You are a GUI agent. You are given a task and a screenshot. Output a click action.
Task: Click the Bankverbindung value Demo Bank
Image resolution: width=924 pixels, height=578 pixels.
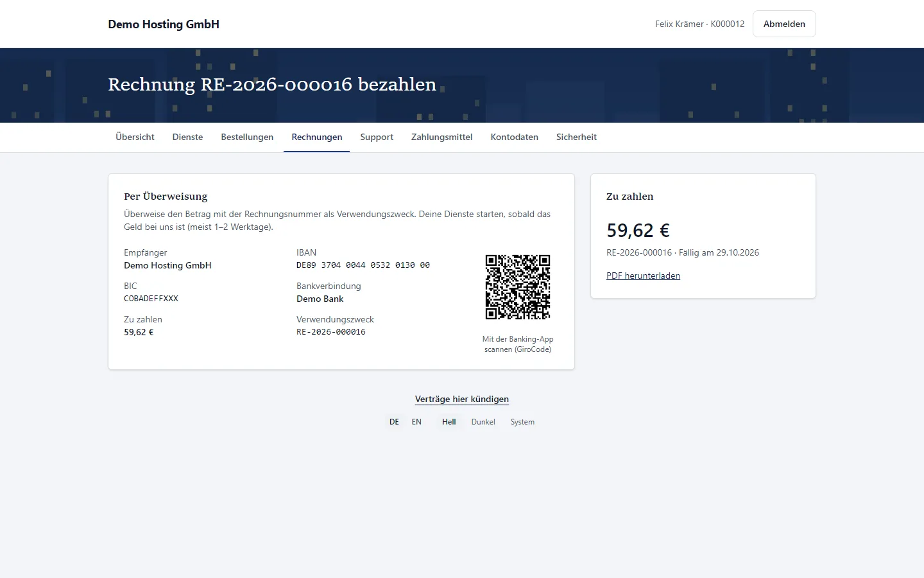[x=320, y=299]
